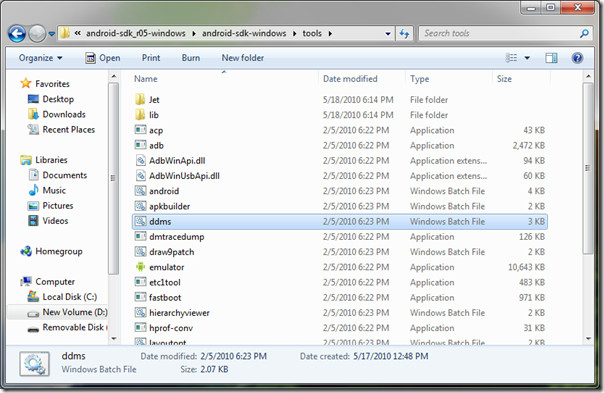
Task: Select dmtracedump application icon
Action: 140,236
